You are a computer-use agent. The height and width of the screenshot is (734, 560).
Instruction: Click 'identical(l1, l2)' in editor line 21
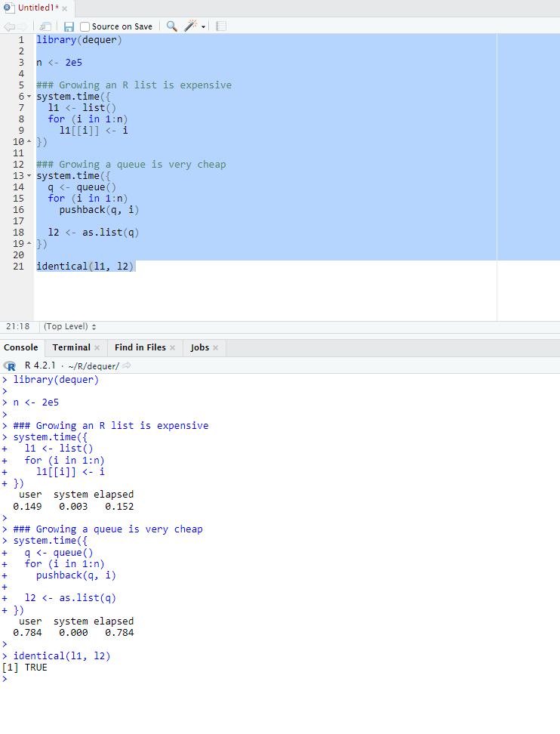click(85, 267)
